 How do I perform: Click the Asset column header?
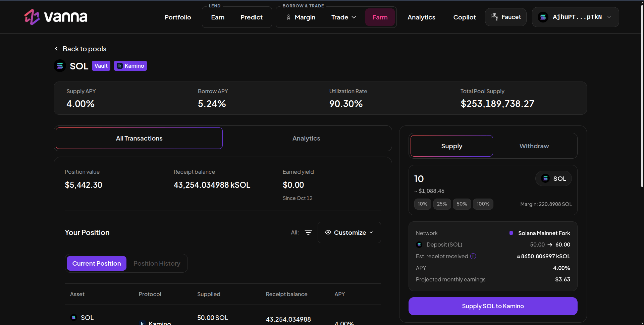77,294
